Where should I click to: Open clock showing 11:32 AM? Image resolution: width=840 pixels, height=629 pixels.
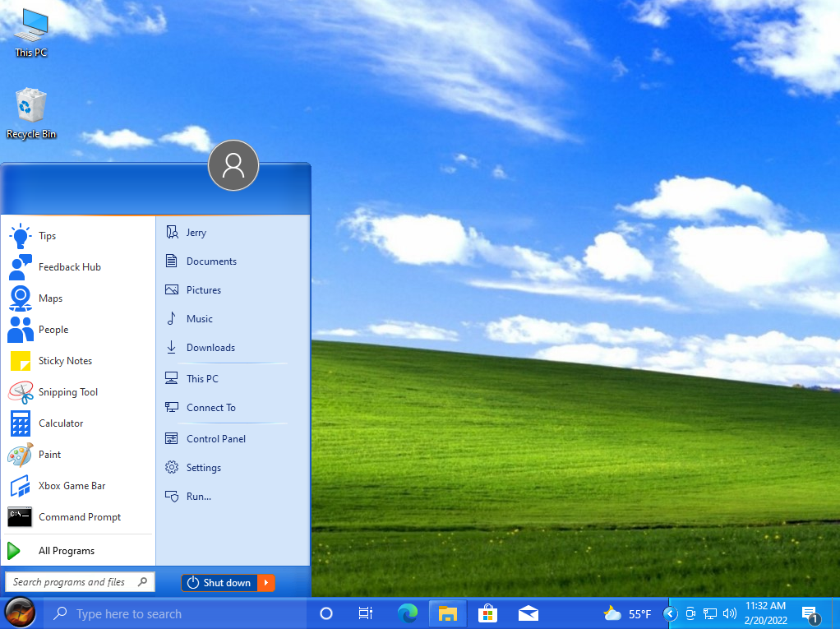765,613
